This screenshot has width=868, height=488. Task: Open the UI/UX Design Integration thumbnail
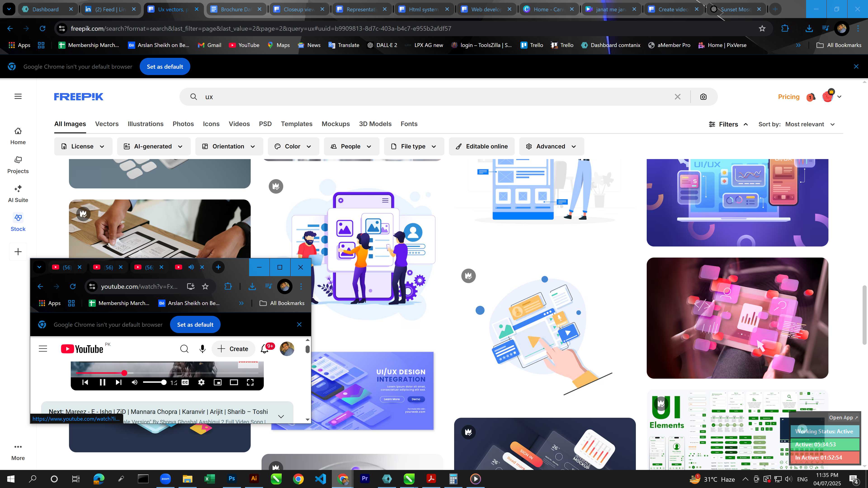[x=372, y=391]
